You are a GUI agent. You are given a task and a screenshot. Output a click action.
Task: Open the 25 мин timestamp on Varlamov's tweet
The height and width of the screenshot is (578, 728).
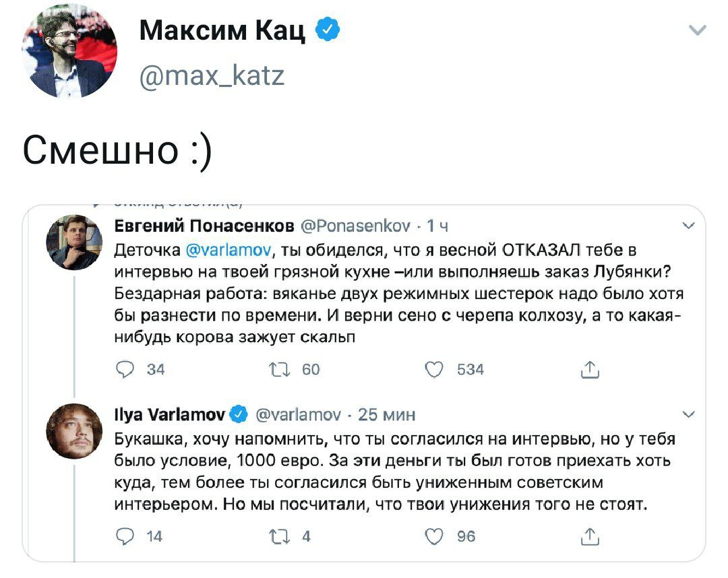(386, 414)
